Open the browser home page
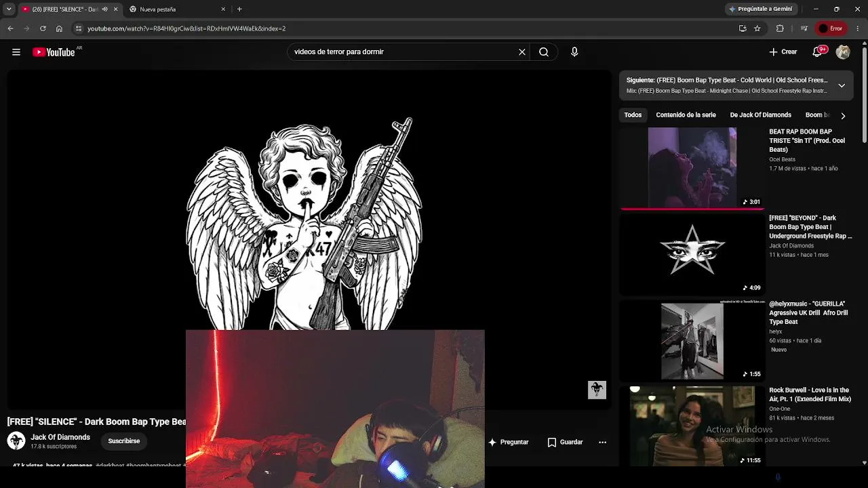 pyautogui.click(x=59, y=28)
